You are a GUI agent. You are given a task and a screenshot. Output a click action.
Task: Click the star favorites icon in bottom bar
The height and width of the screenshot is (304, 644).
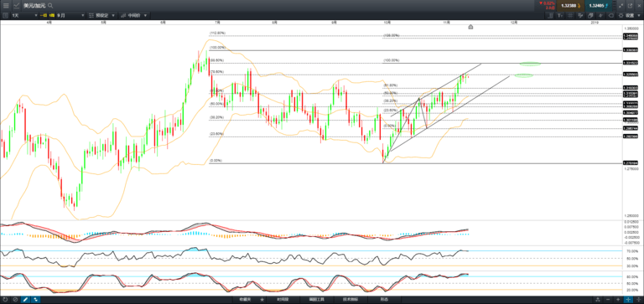262,300
